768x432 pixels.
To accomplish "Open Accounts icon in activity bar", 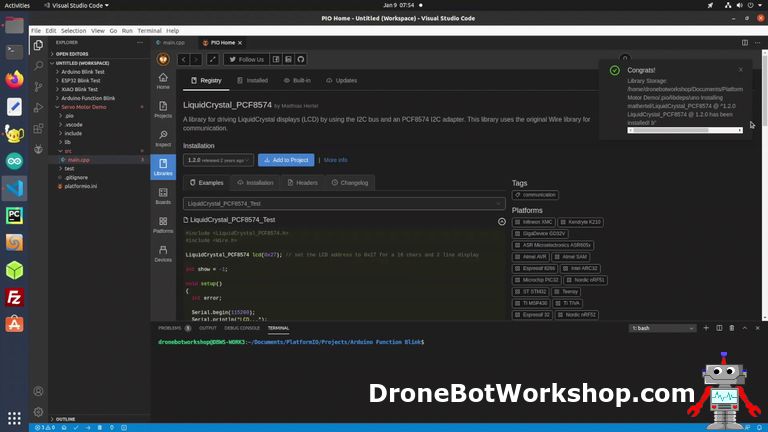I will click(x=38, y=391).
